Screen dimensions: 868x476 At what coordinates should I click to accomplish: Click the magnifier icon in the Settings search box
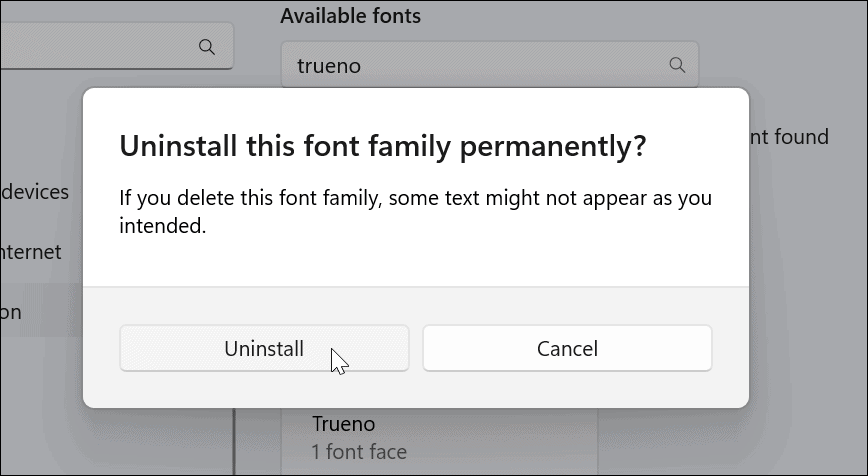point(207,46)
